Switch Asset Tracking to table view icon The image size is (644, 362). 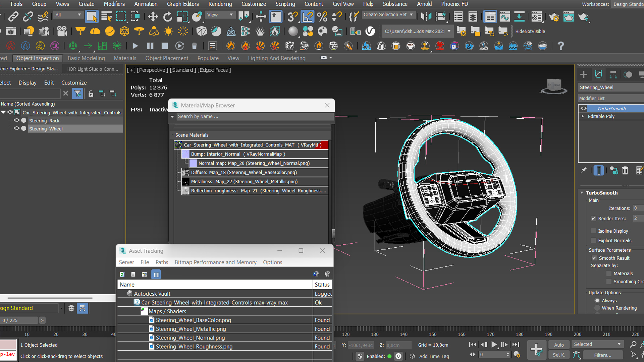(156, 274)
